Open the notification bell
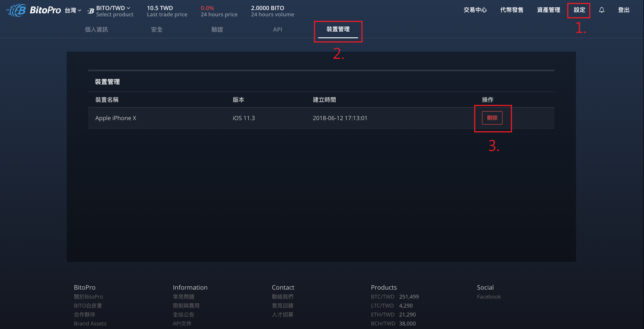Viewport: 644px width, 329px height. [x=601, y=10]
